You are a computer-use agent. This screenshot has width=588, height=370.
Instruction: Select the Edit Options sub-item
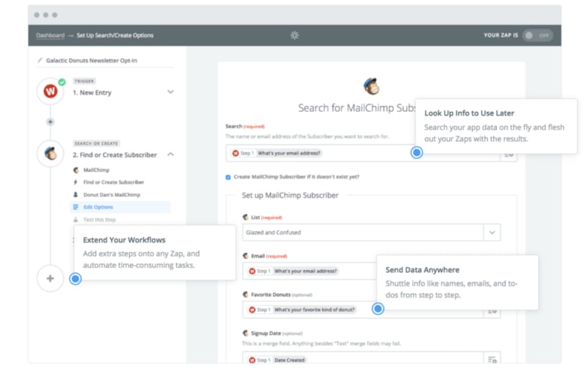(x=120, y=207)
